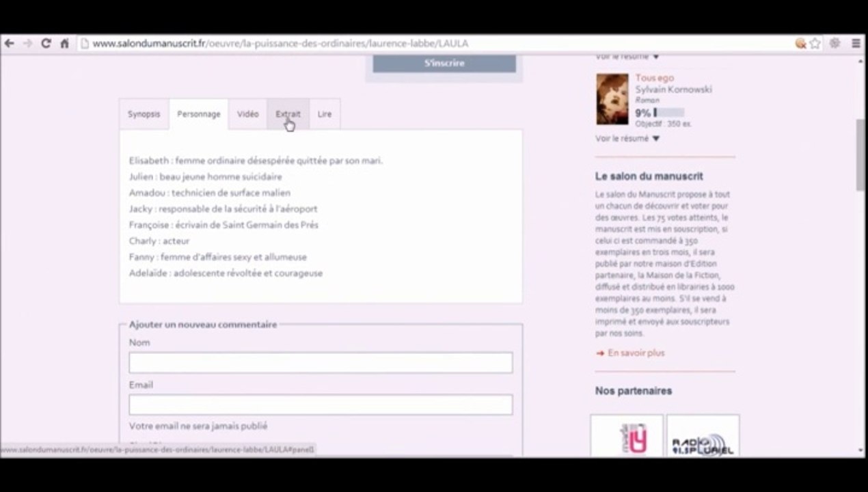The width and height of the screenshot is (868, 492).
Task: Click the gear extension icon in toolbar
Action: point(835,43)
